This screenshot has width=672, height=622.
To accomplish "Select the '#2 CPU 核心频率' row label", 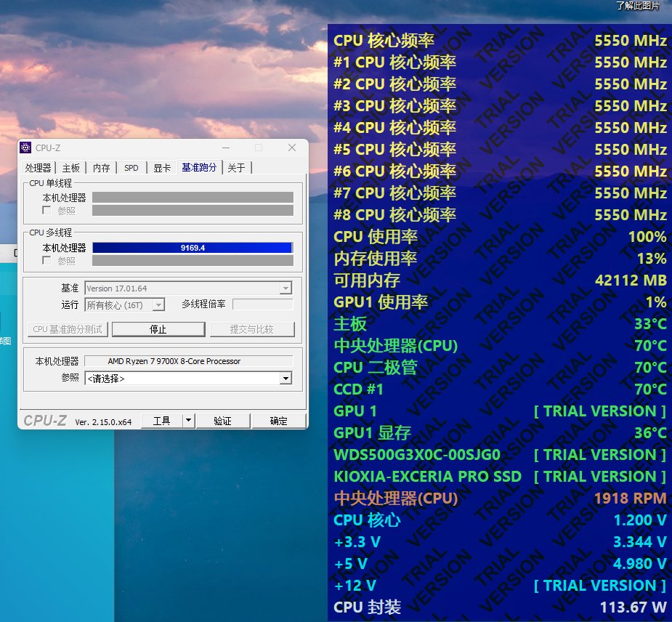I will pyautogui.click(x=394, y=84).
